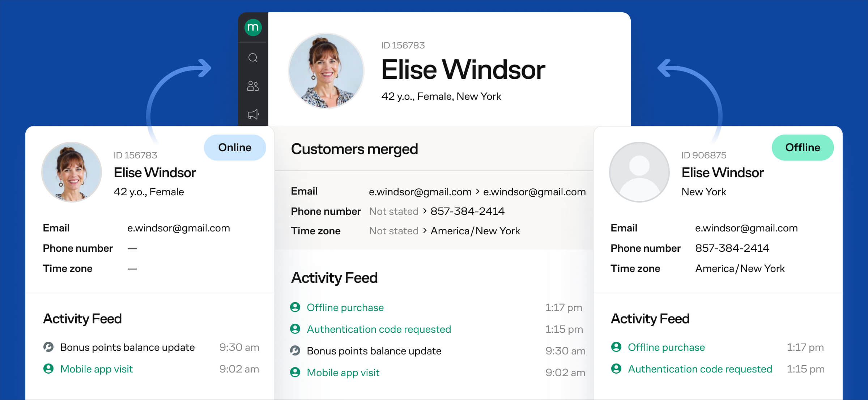Open Offline purchase in the merged activity feed
The image size is (868, 400).
click(345, 307)
